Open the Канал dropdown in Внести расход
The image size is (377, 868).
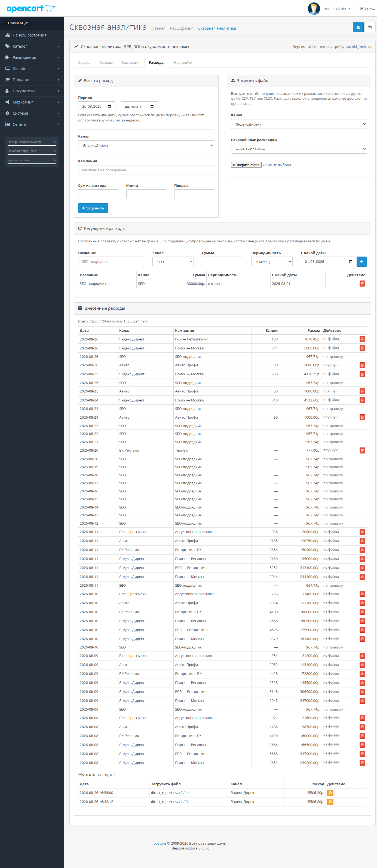pyautogui.click(x=146, y=145)
